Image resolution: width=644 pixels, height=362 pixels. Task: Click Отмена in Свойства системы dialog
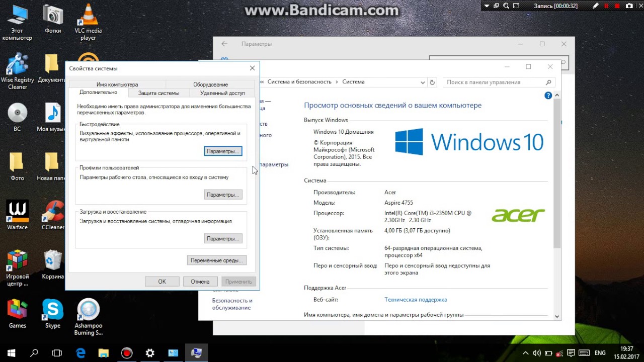pos(200,282)
